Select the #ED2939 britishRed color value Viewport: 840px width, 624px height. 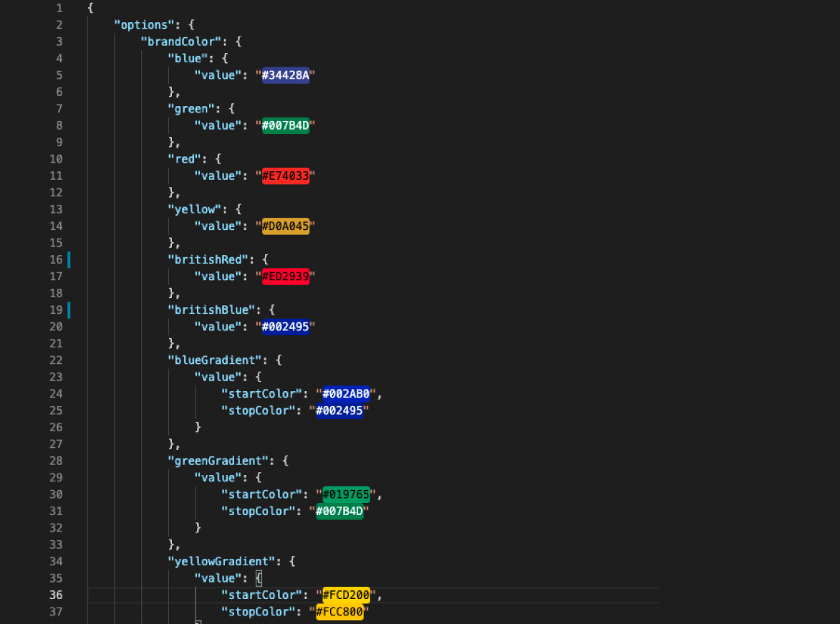pos(285,277)
